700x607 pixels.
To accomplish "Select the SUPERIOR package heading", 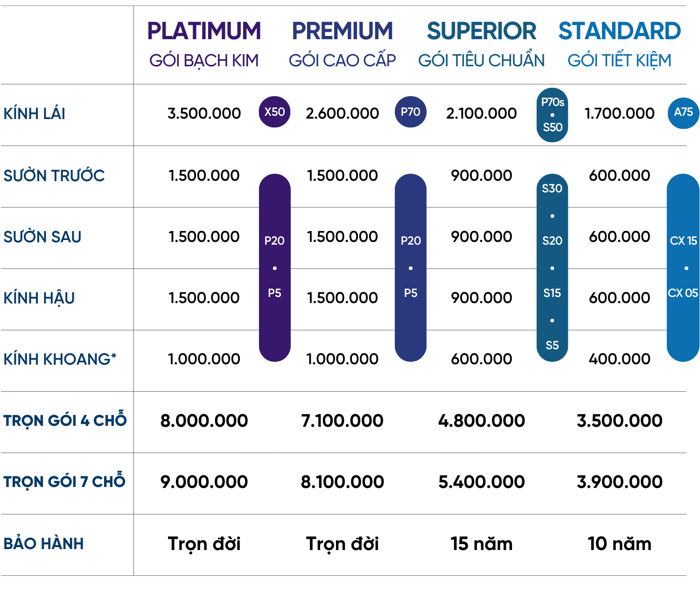I will [481, 31].
